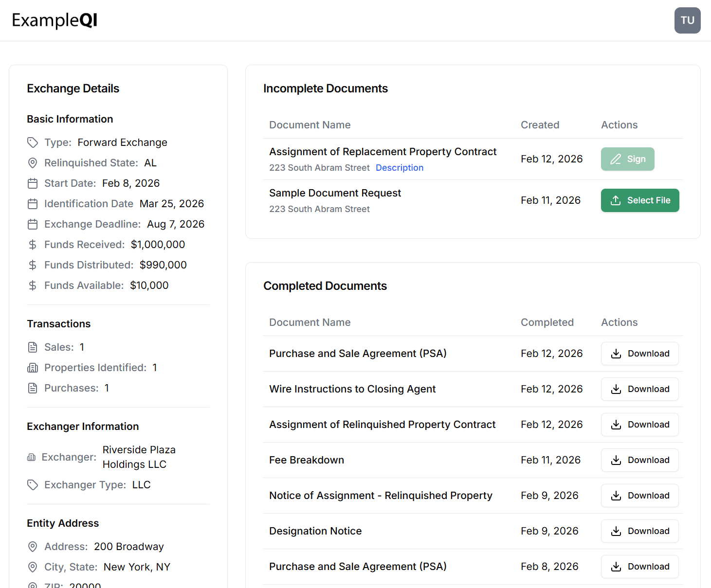Click the building icon next to Properties Identified
711x588 pixels.
[x=33, y=368]
